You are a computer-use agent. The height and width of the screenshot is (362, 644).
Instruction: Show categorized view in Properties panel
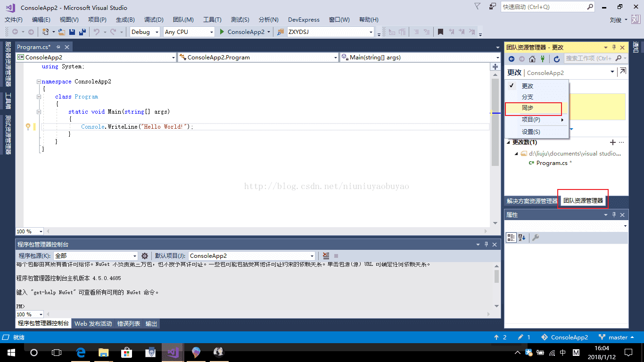tap(511, 238)
